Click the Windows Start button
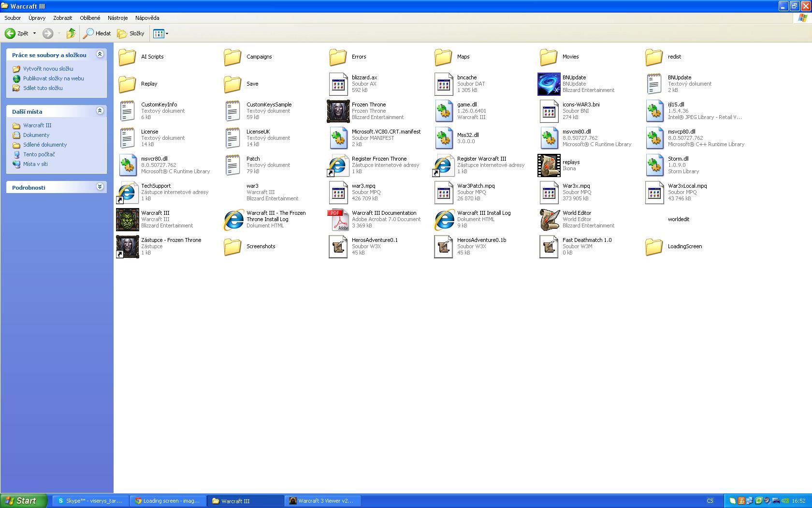 pos(24,501)
